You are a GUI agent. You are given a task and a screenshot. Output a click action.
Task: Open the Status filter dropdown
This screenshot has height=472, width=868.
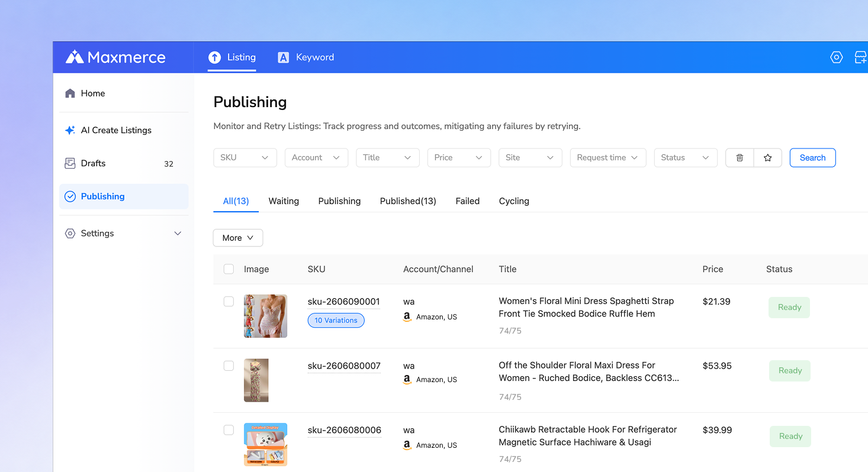click(x=686, y=158)
